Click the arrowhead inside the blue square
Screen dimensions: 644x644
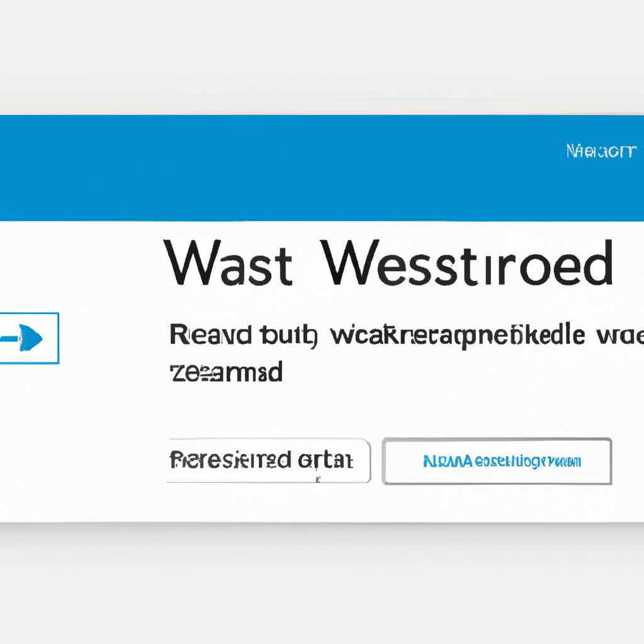coord(31,338)
